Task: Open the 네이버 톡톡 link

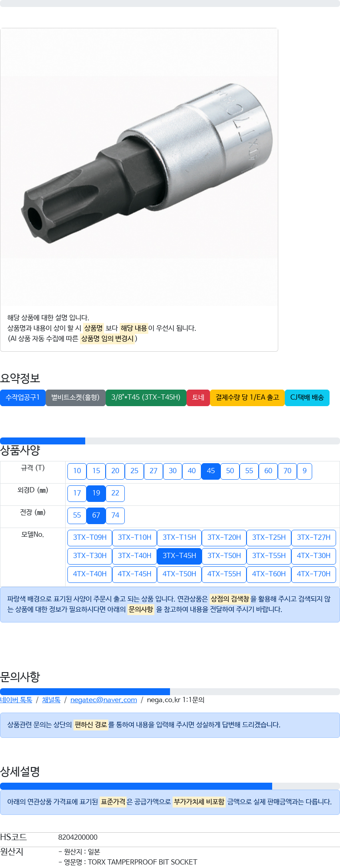Action: pyautogui.click(x=16, y=700)
